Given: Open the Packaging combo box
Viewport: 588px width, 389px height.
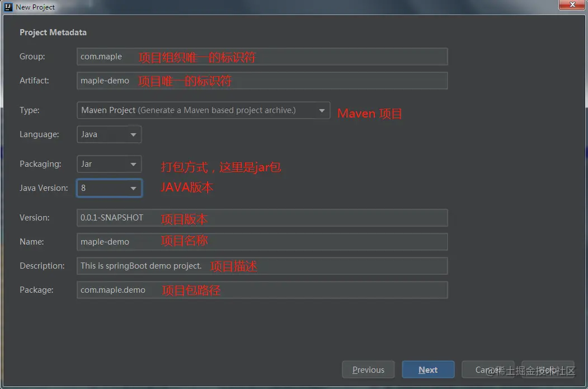Looking at the screenshot, I should [x=109, y=164].
